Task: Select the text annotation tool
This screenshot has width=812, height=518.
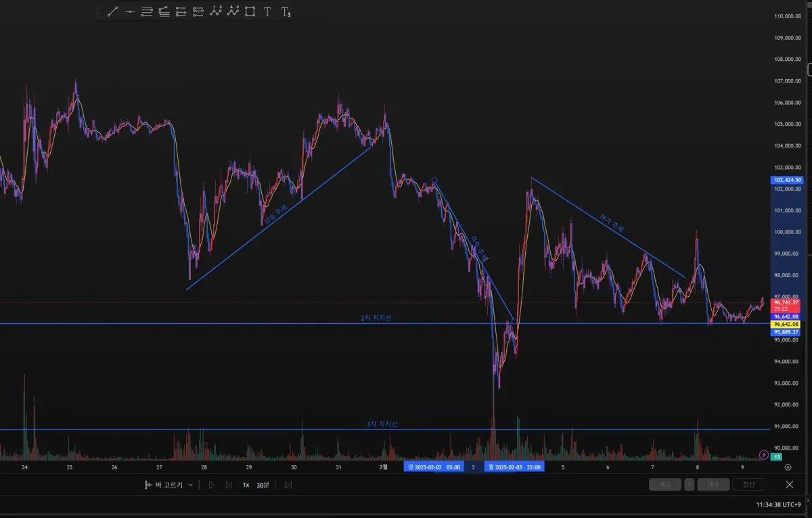Action: (267, 11)
